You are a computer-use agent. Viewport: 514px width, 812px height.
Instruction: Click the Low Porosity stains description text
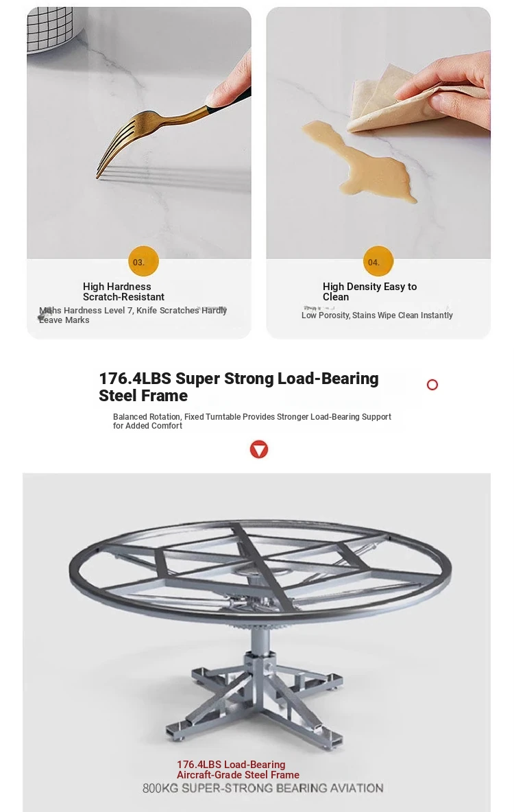(x=377, y=315)
